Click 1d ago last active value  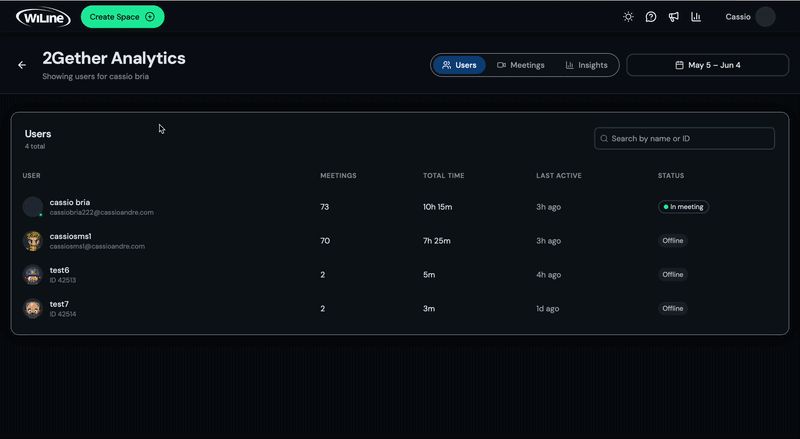click(x=547, y=308)
